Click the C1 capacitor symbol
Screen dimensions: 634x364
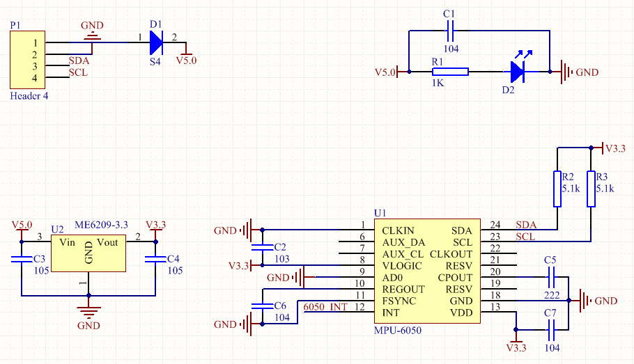[451, 31]
